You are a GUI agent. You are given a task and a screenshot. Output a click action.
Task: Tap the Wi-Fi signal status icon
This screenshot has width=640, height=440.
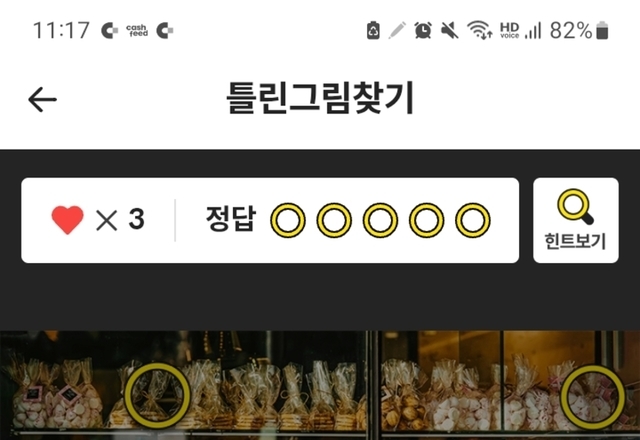tap(480, 30)
